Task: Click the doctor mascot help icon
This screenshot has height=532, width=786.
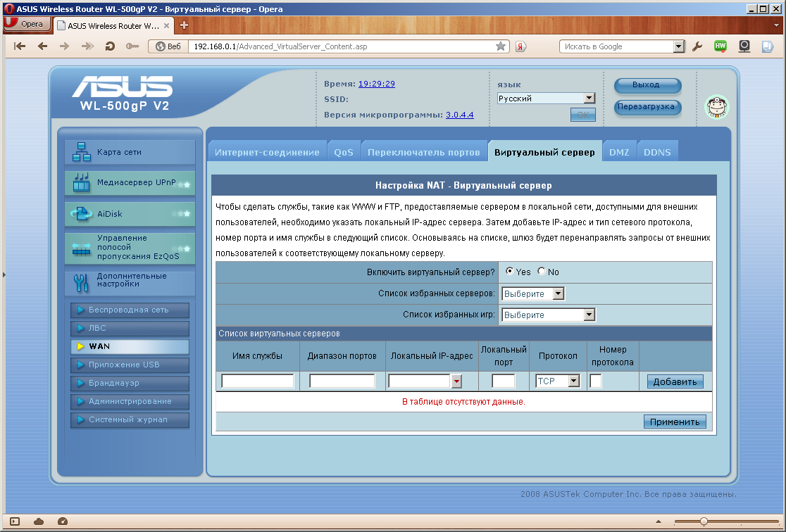Action: click(717, 107)
